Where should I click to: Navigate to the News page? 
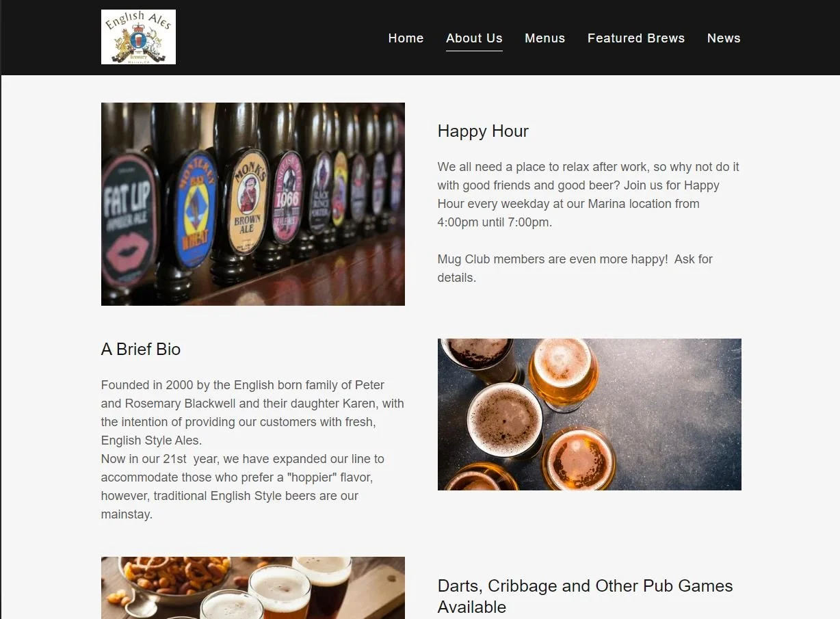(724, 38)
